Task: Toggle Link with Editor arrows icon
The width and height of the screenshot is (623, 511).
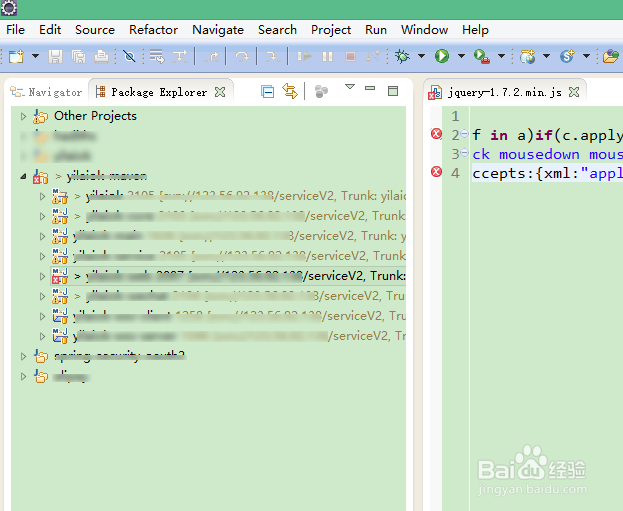Action: 290,91
